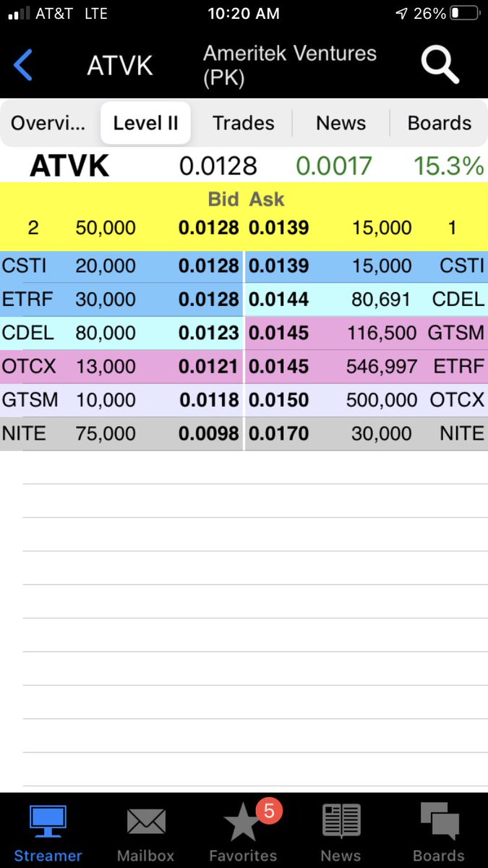The height and width of the screenshot is (868, 488).
Task: Tap the 0.0139 ask in the yellow row
Action: [279, 228]
